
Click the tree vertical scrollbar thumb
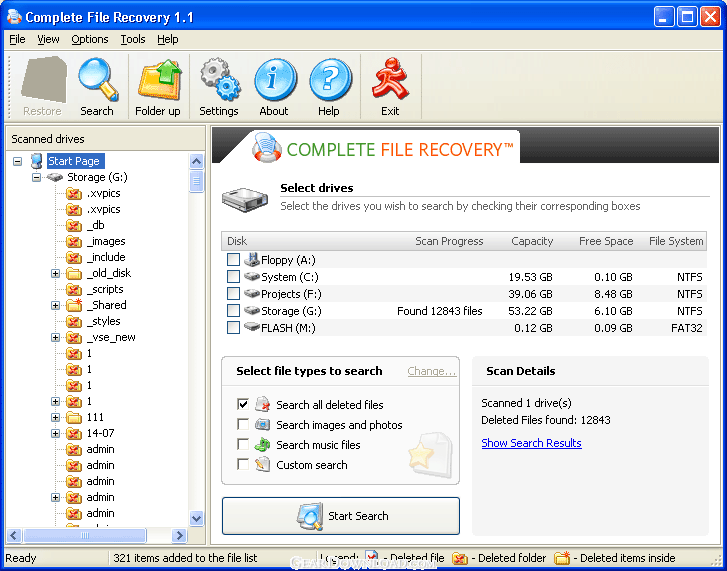coord(197,181)
